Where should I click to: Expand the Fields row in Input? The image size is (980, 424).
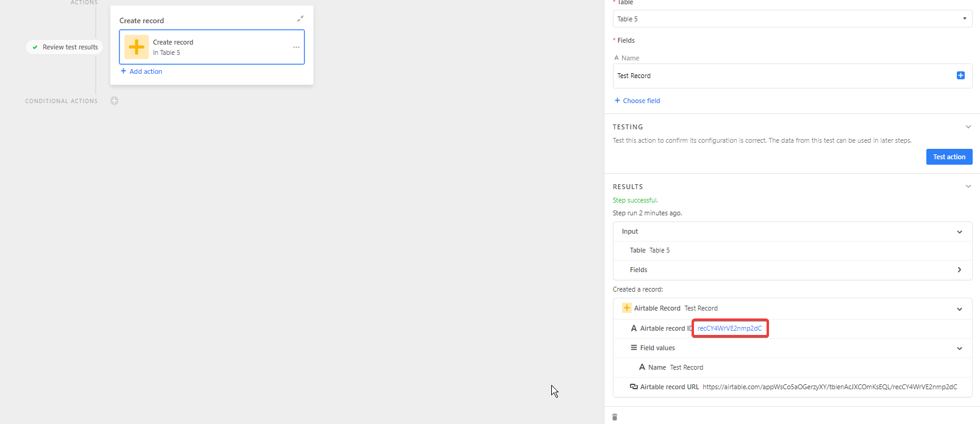coord(959,270)
